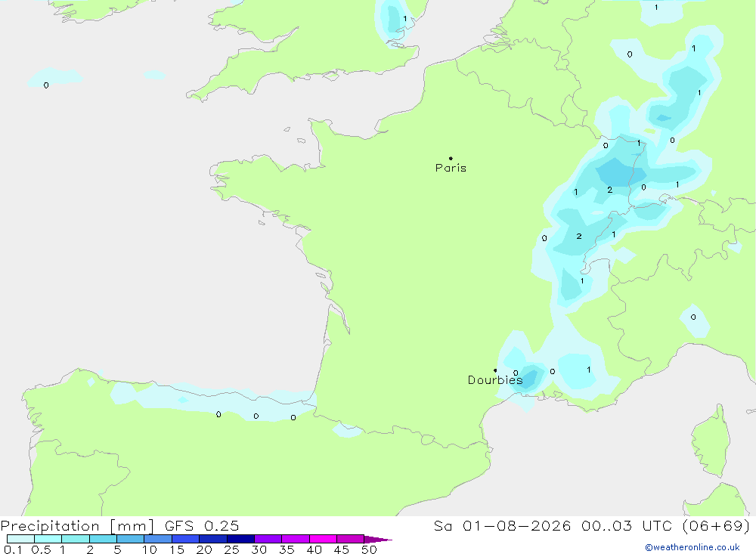Click the '1' value over southeast England

[x=405, y=19]
